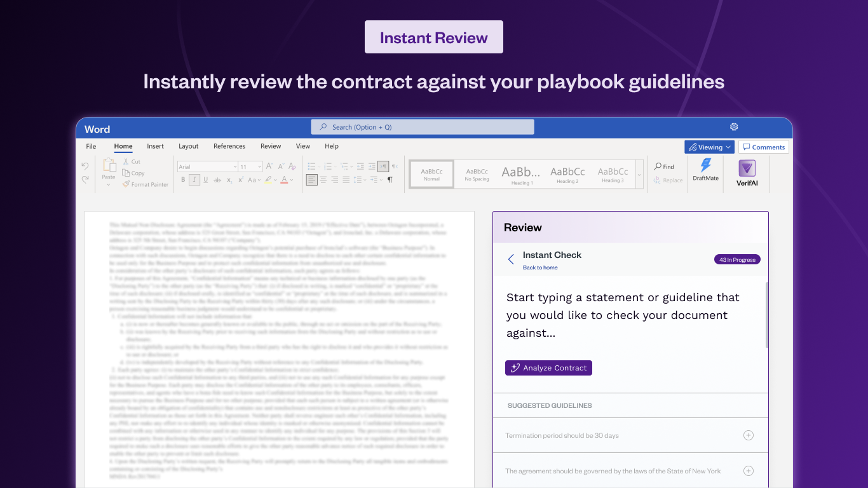Redo the last action
Viewport: 868px width, 488px height.
[x=85, y=180]
